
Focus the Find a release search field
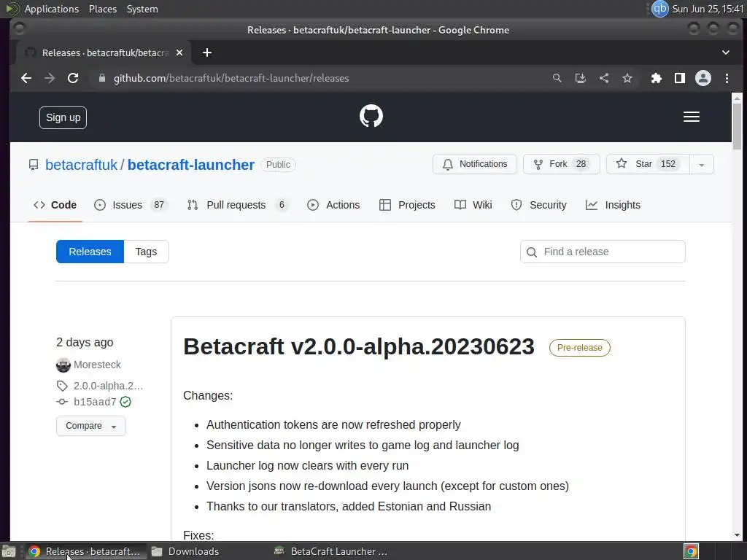coord(603,252)
